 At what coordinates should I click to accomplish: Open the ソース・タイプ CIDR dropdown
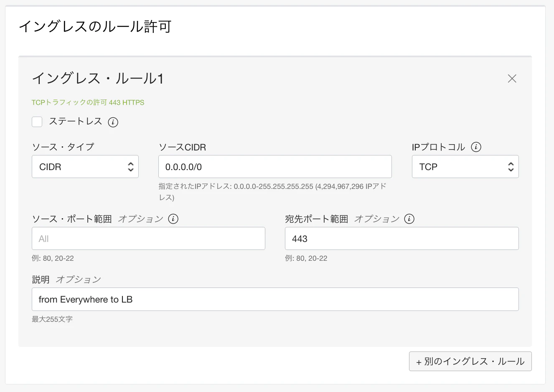[85, 167]
